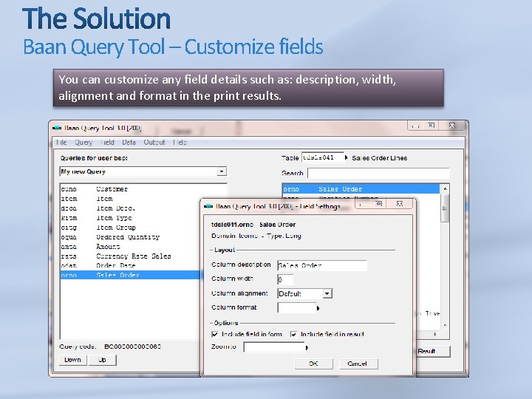Image resolution: width=532 pixels, height=399 pixels.
Task: Click the Search input field
Action: (378, 173)
